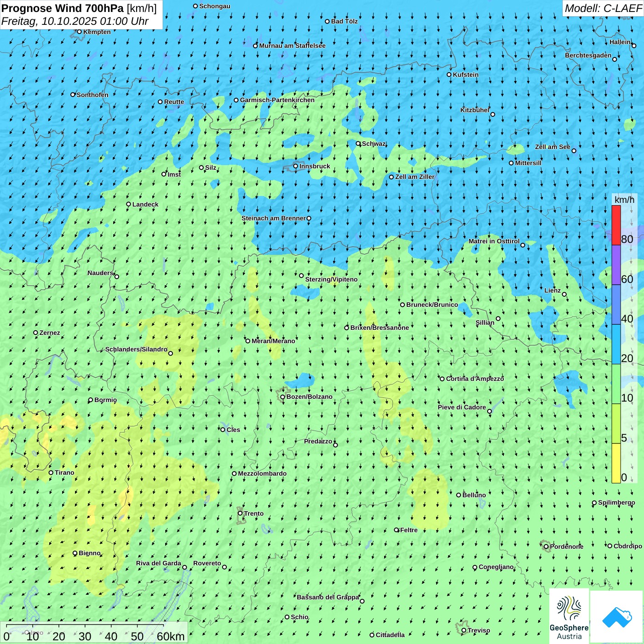Click the Riva del Garda label
This screenshot has width=644, height=644.
point(159,563)
